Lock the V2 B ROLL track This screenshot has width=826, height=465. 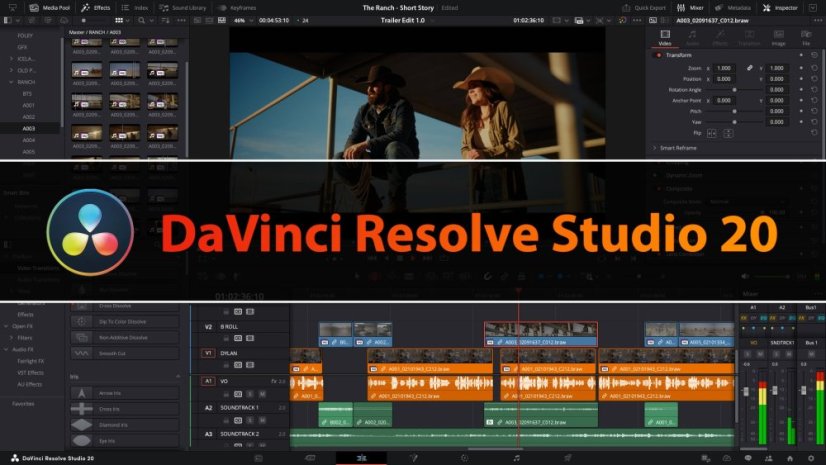pos(226,338)
